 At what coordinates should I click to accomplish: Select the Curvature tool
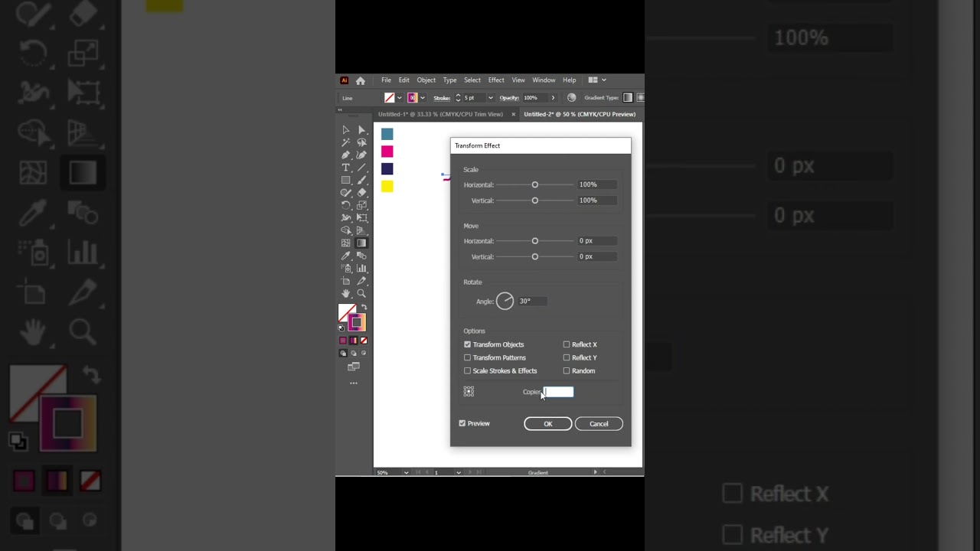click(x=361, y=155)
